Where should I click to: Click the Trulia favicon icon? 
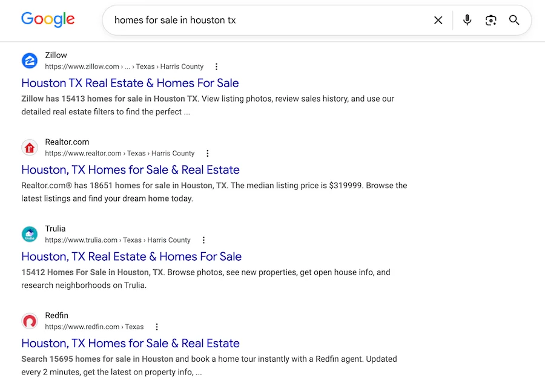point(30,234)
